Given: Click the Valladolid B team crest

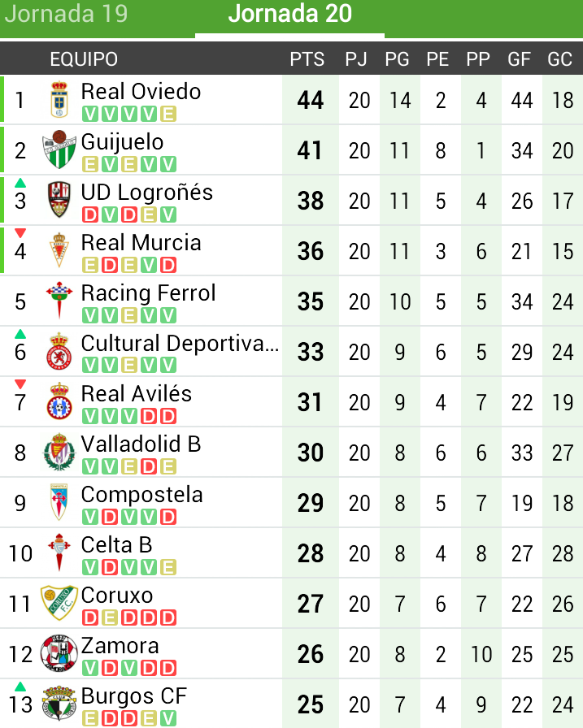Looking at the screenshot, I should click(59, 453).
